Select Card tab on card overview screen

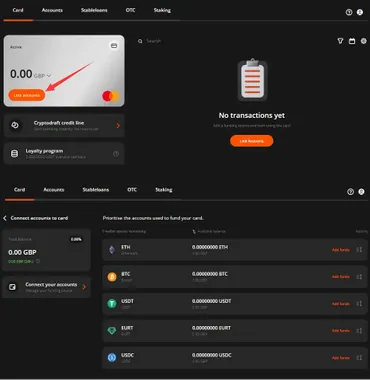[18, 10]
